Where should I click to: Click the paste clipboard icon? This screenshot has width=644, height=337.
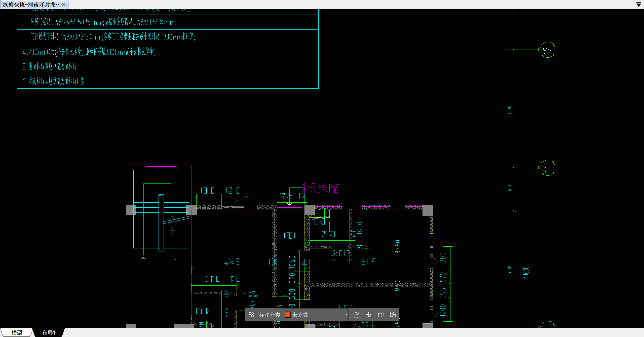click(393, 315)
